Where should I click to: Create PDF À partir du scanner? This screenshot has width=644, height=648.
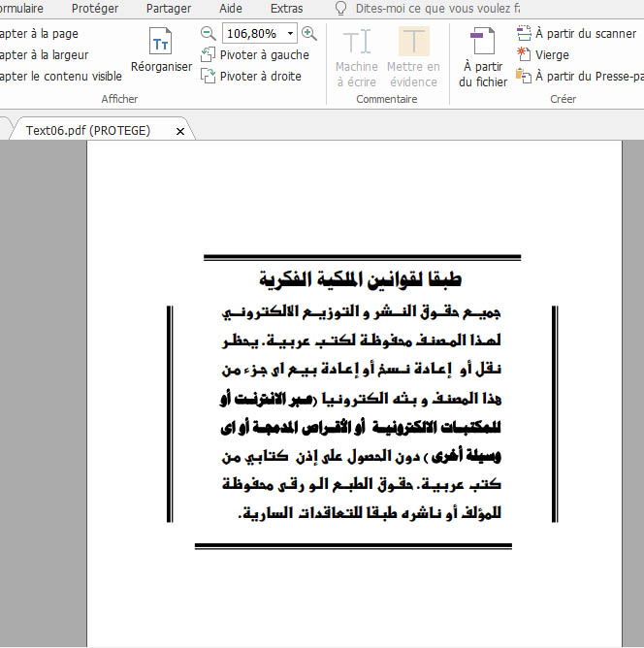[x=576, y=33]
